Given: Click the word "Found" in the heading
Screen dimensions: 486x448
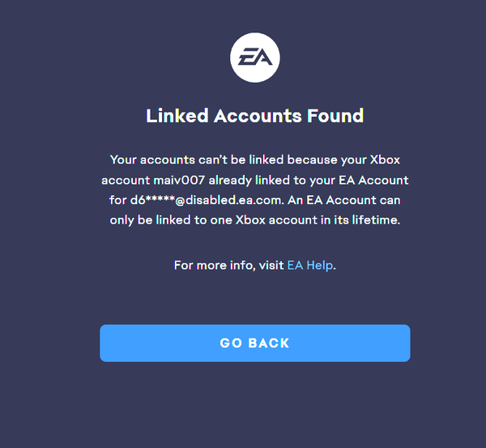Looking at the screenshot, I should [335, 116].
